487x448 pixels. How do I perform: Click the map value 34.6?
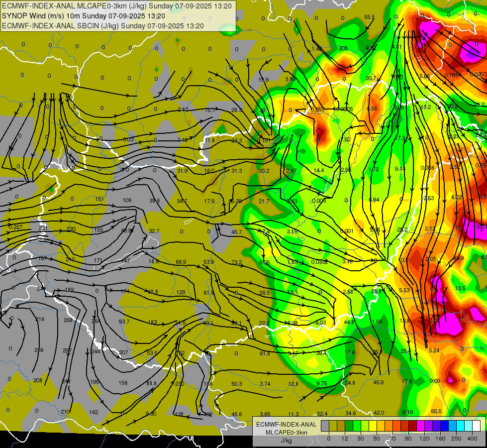click(x=351, y=413)
